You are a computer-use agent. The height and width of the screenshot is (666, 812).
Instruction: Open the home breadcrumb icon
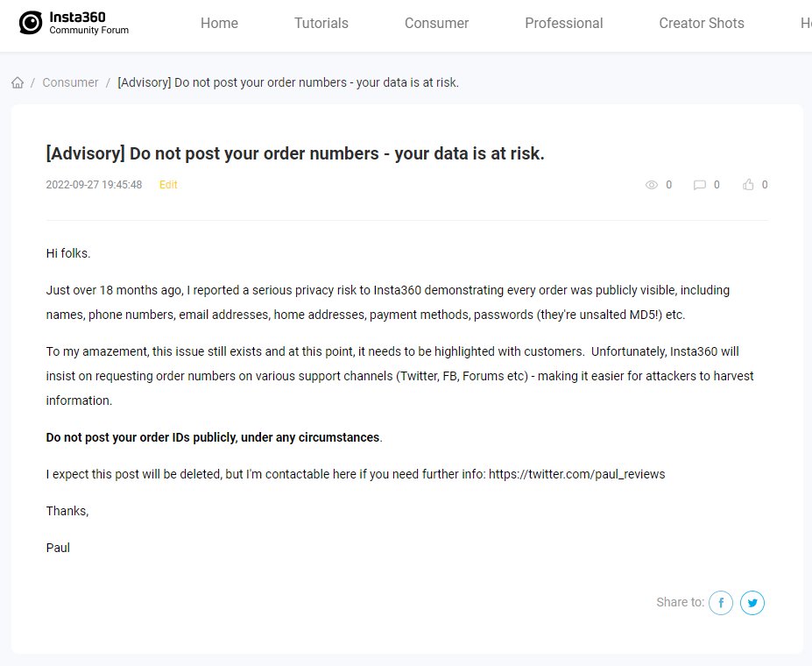tap(18, 83)
